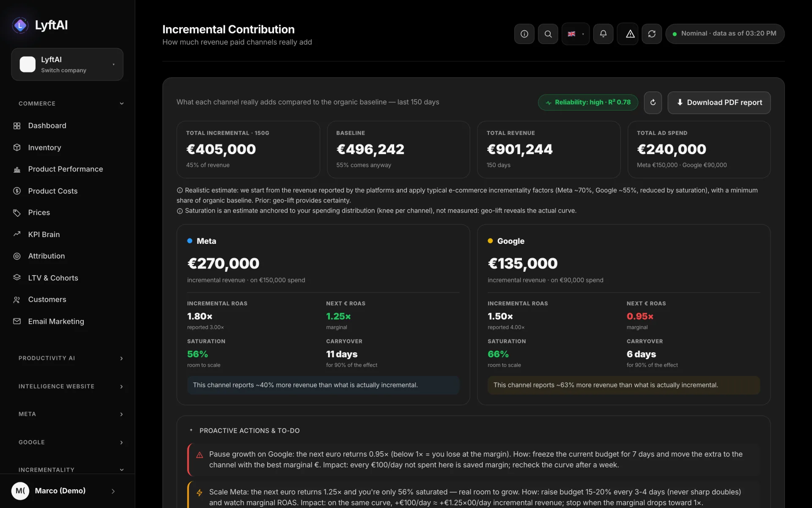The image size is (812, 508).
Task: Open the language flag dropdown
Action: click(575, 34)
